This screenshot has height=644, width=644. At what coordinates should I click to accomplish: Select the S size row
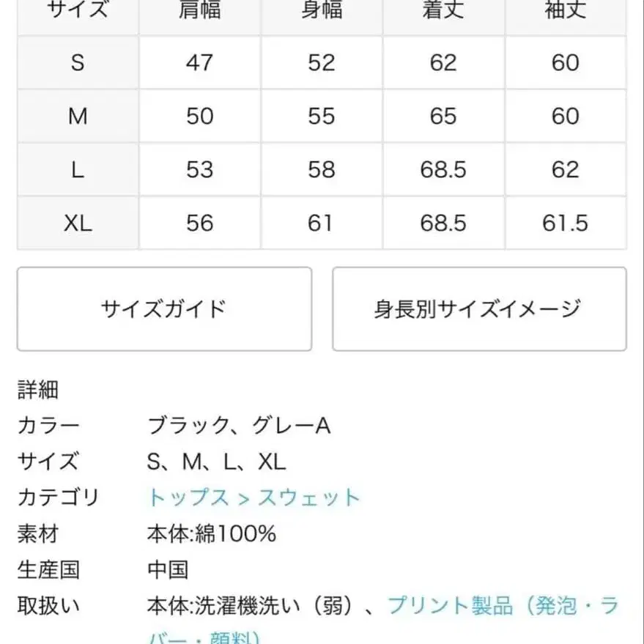pos(77,62)
